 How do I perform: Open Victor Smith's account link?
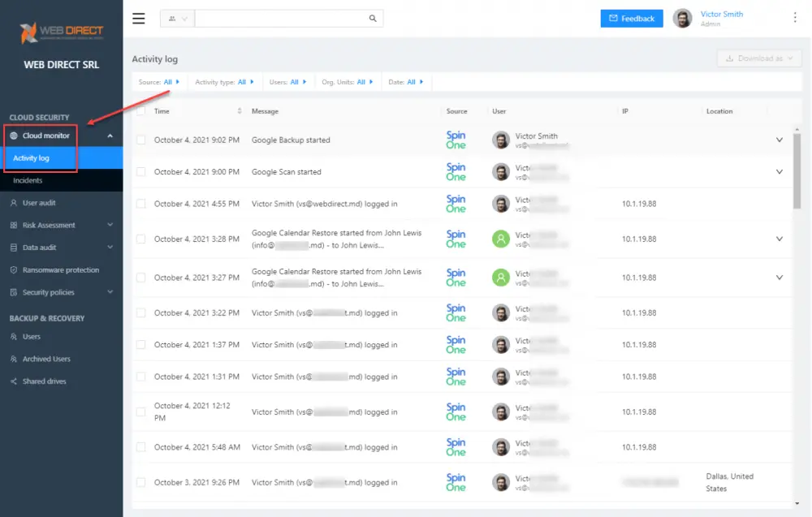(721, 14)
